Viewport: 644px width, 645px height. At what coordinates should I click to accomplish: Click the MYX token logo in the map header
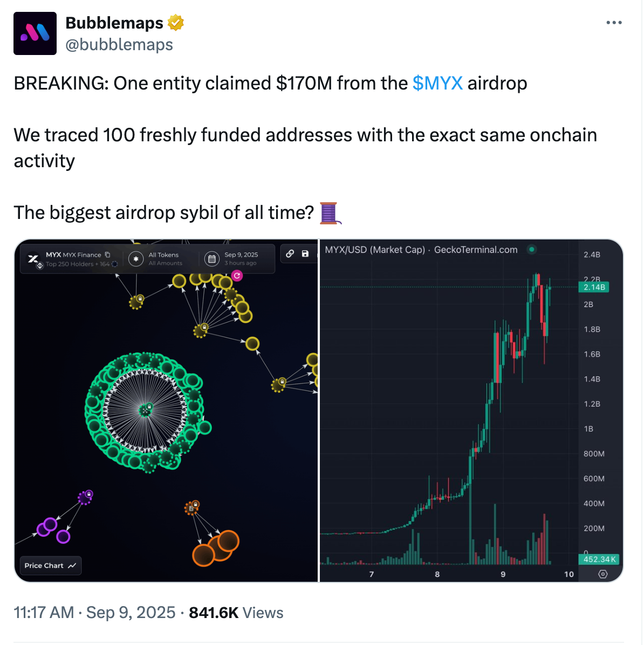[x=33, y=258]
